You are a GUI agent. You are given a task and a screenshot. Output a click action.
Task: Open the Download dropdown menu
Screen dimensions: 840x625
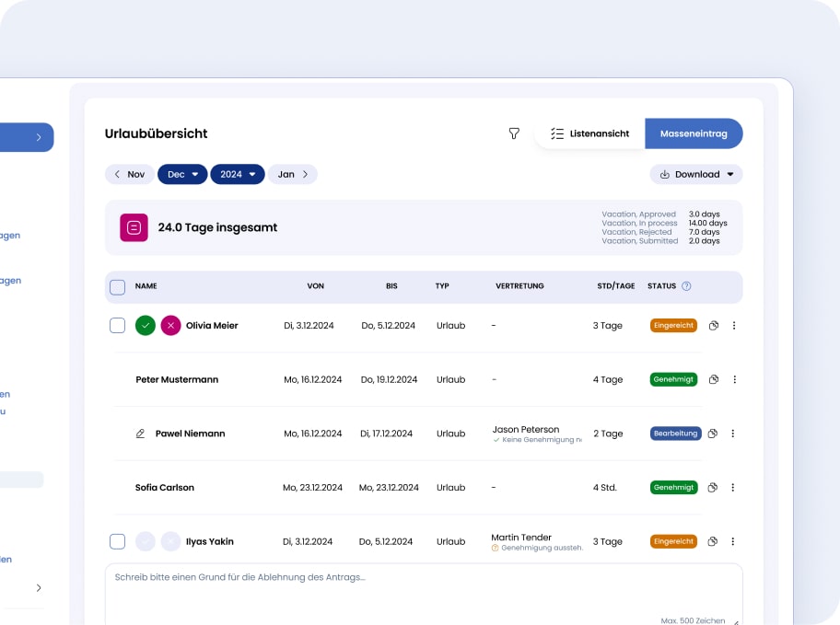695,174
